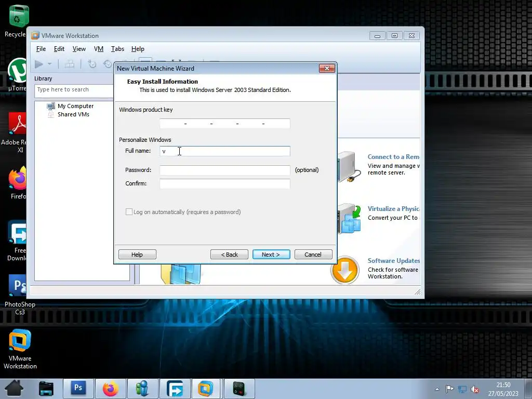Click the Action Center flag tray icon

click(449, 389)
